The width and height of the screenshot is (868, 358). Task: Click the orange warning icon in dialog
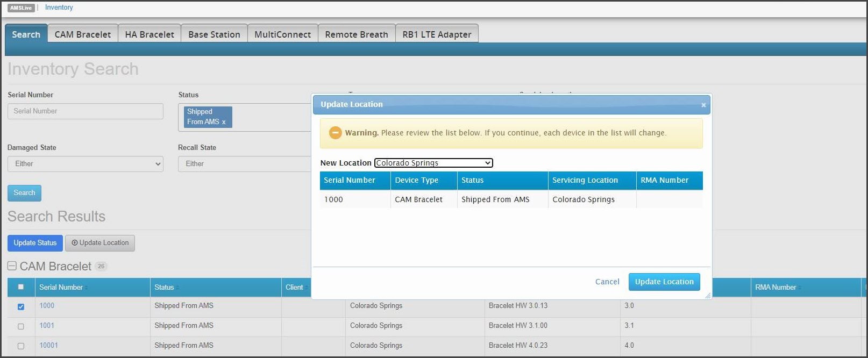pyautogui.click(x=335, y=133)
